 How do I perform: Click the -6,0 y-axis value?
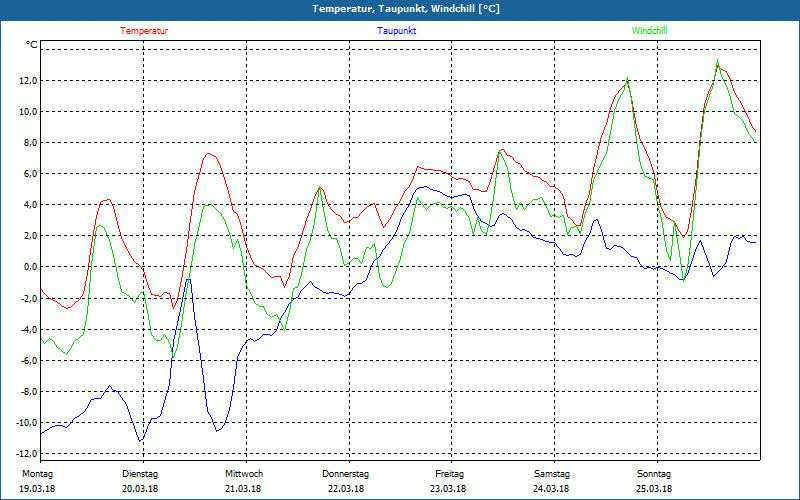tap(27, 361)
